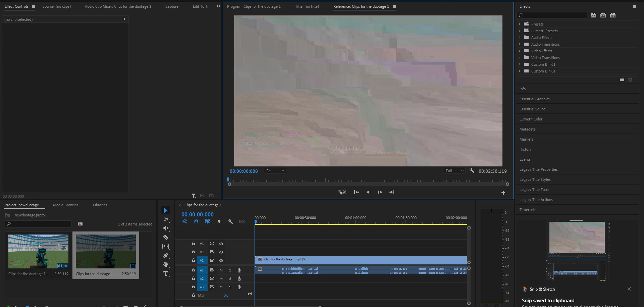This screenshot has height=307, width=644.
Task: Step back one frame in the monitor
Action: click(368, 192)
